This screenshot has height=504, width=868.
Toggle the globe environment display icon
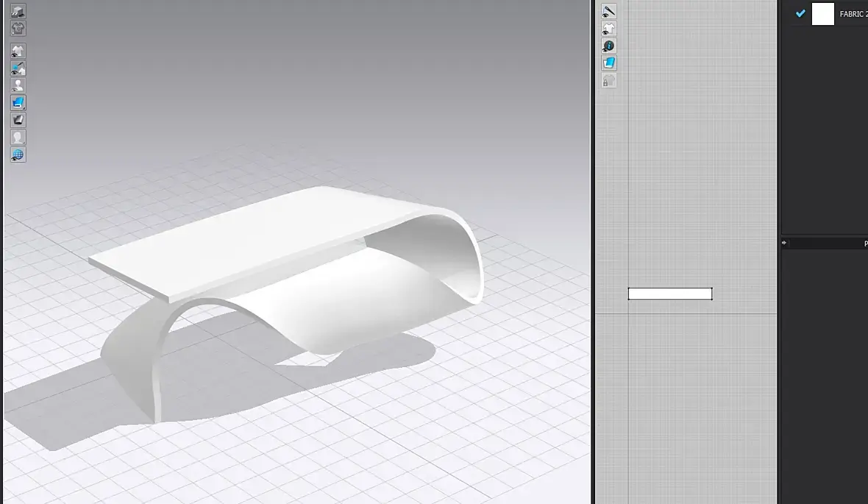pyautogui.click(x=18, y=155)
